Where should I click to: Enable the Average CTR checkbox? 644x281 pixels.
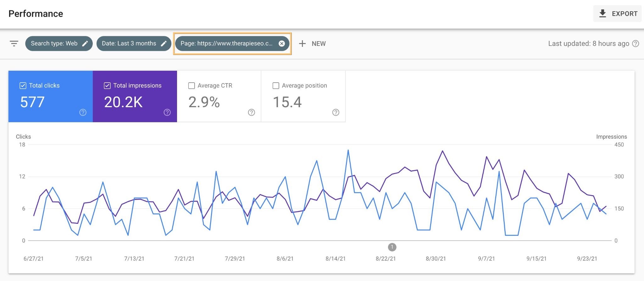(192, 85)
